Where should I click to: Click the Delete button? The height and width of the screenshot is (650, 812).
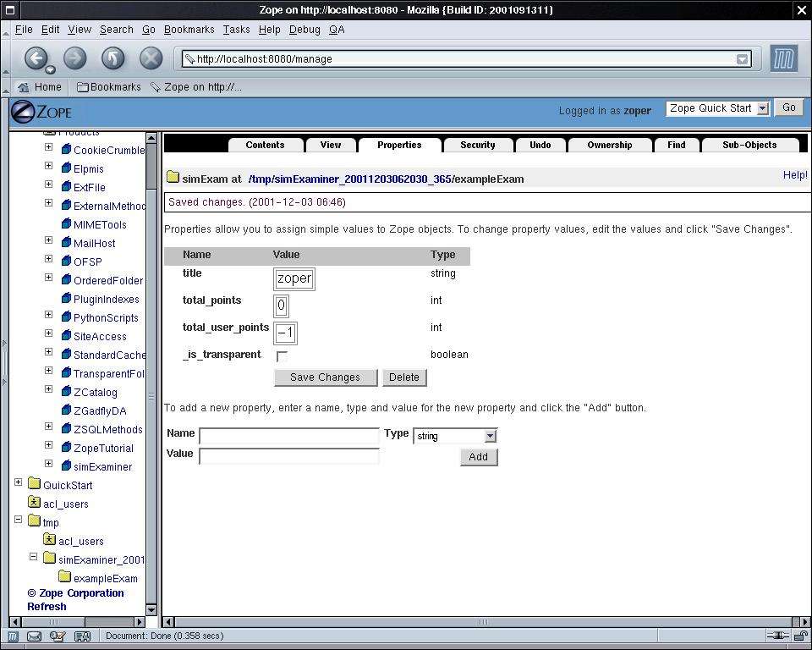404,377
